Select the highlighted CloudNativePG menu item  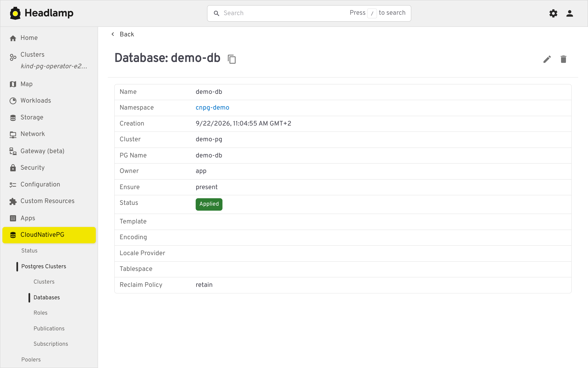point(49,235)
